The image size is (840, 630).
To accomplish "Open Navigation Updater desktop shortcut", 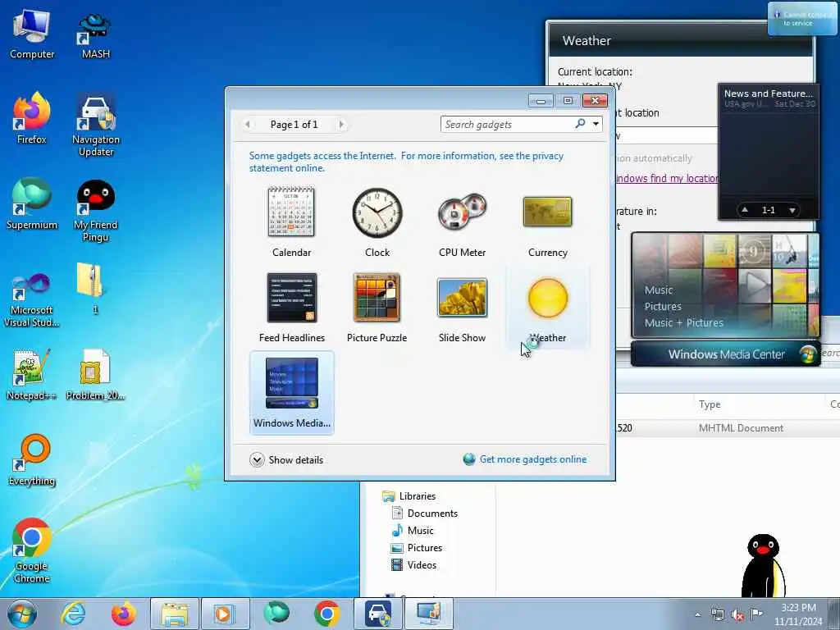I will pyautogui.click(x=96, y=125).
